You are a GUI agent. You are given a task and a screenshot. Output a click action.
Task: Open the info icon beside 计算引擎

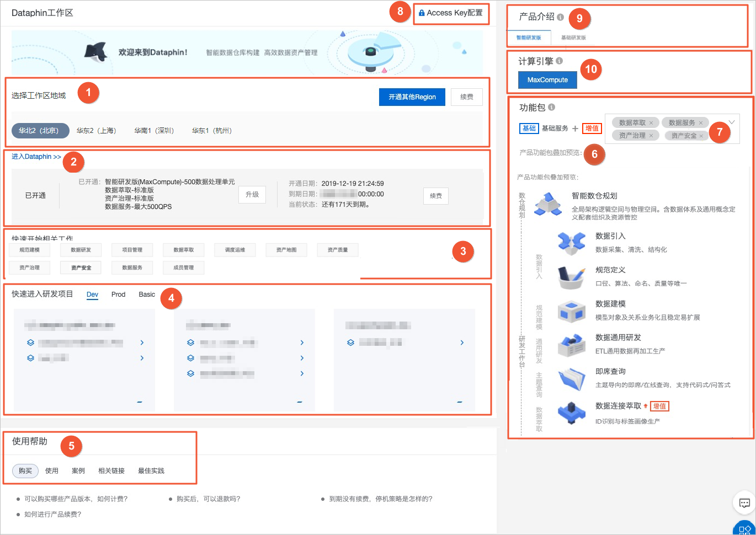point(559,61)
